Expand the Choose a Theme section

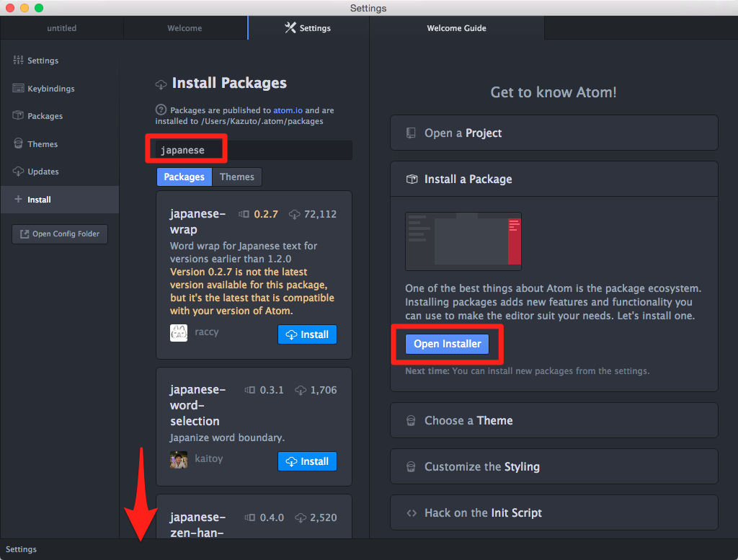pyautogui.click(x=554, y=420)
